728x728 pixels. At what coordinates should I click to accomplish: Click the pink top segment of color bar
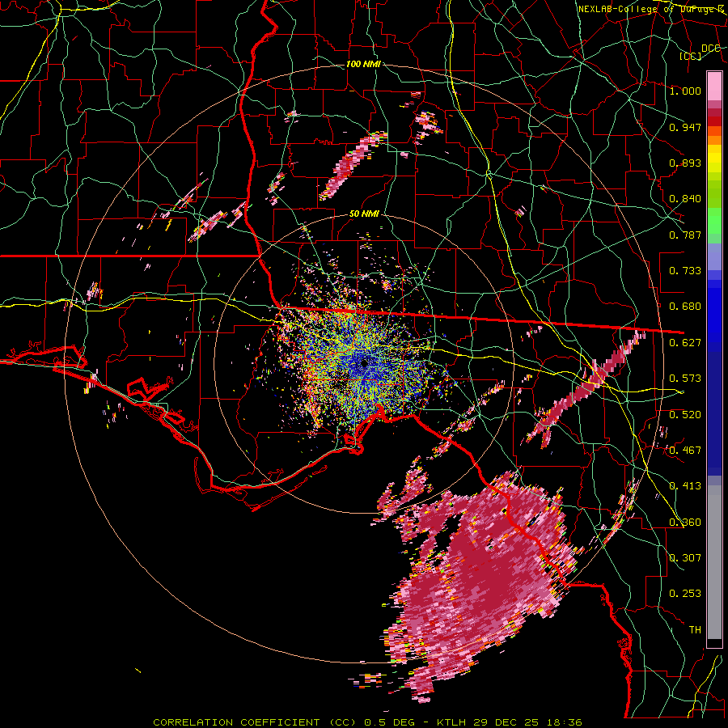[714, 86]
